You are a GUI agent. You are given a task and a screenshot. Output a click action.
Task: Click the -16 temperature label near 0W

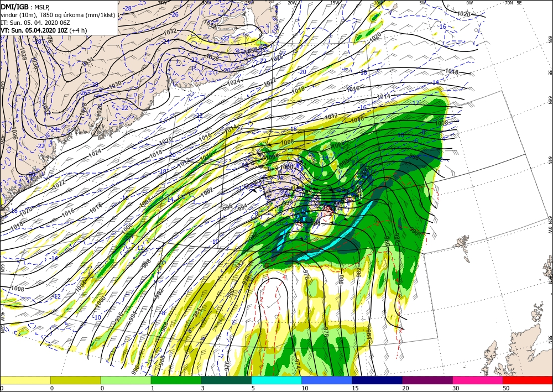point(442,27)
